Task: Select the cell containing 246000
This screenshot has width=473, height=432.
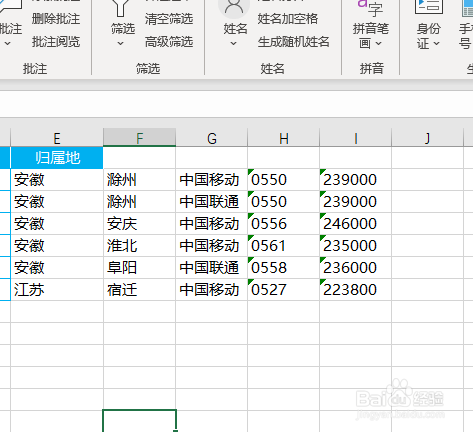Action: pos(356,224)
